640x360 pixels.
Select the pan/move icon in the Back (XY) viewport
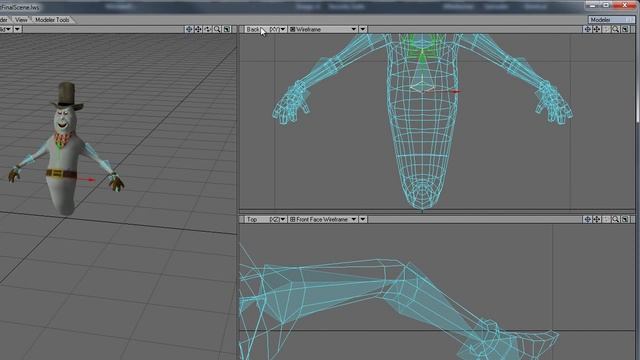(597, 29)
